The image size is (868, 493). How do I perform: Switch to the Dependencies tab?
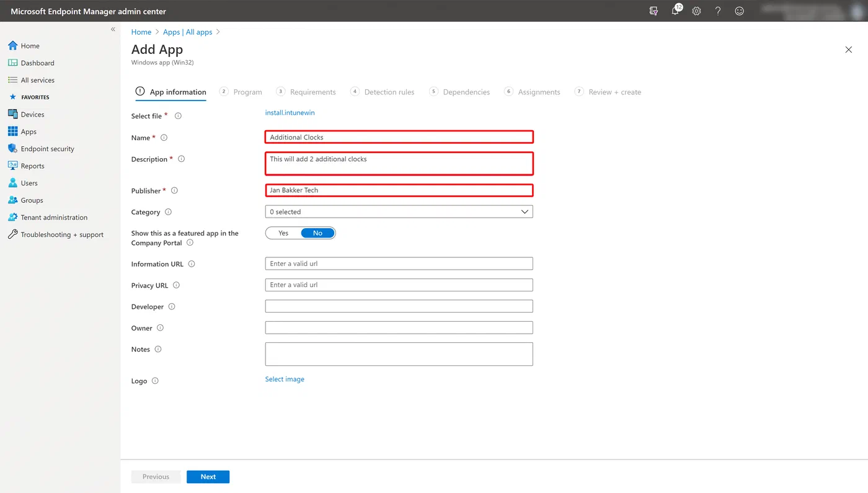[x=459, y=92]
